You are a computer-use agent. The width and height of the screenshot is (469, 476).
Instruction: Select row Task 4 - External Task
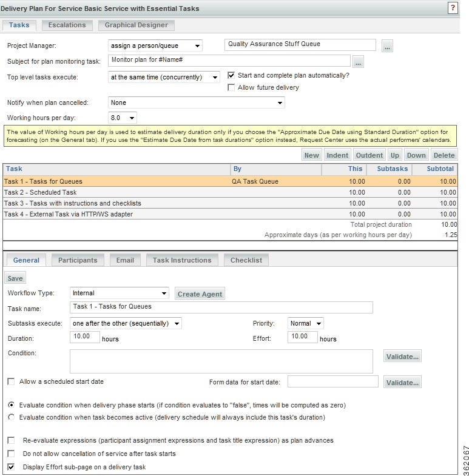230,214
